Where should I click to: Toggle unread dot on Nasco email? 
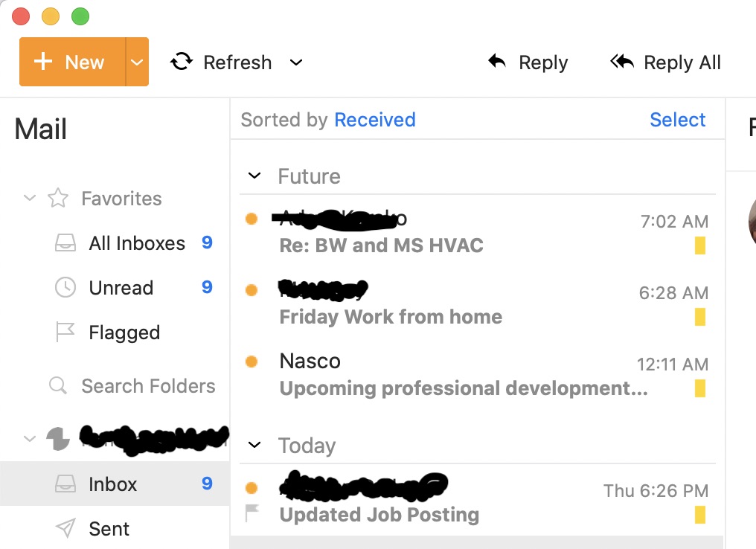pyautogui.click(x=252, y=362)
